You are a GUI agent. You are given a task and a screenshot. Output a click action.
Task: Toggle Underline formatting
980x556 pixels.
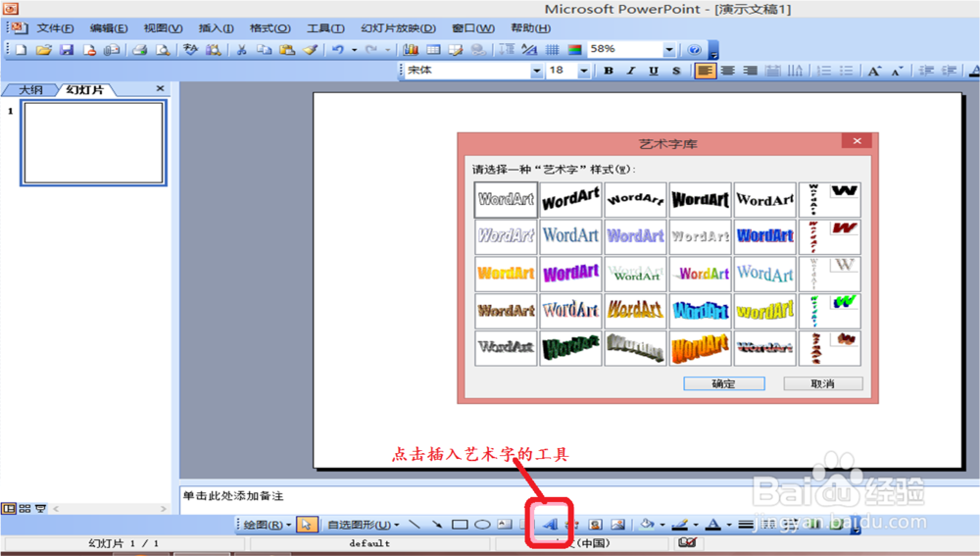coord(653,71)
